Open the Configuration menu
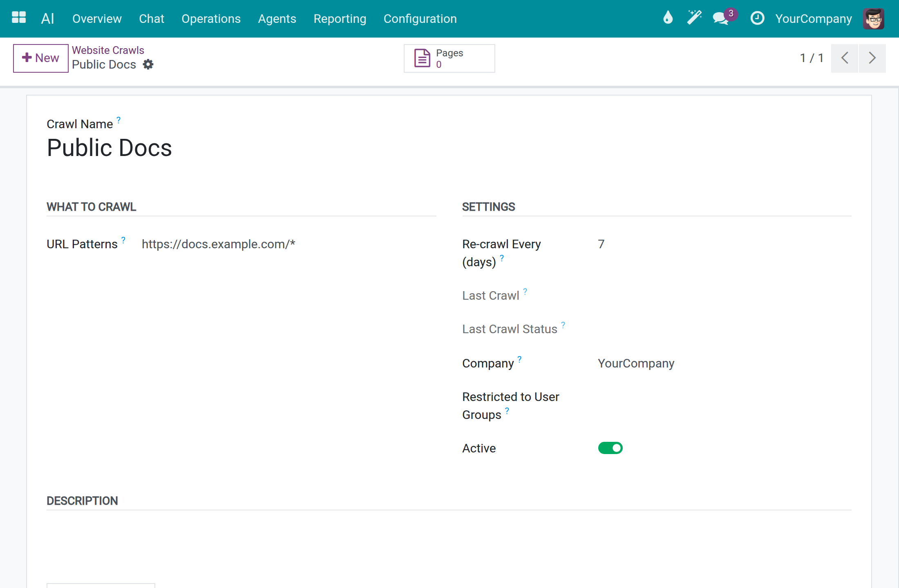 point(420,19)
